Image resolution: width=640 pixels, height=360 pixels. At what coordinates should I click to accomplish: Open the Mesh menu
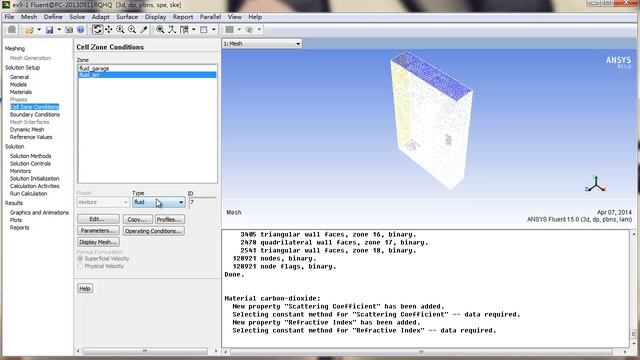click(29, 17)
